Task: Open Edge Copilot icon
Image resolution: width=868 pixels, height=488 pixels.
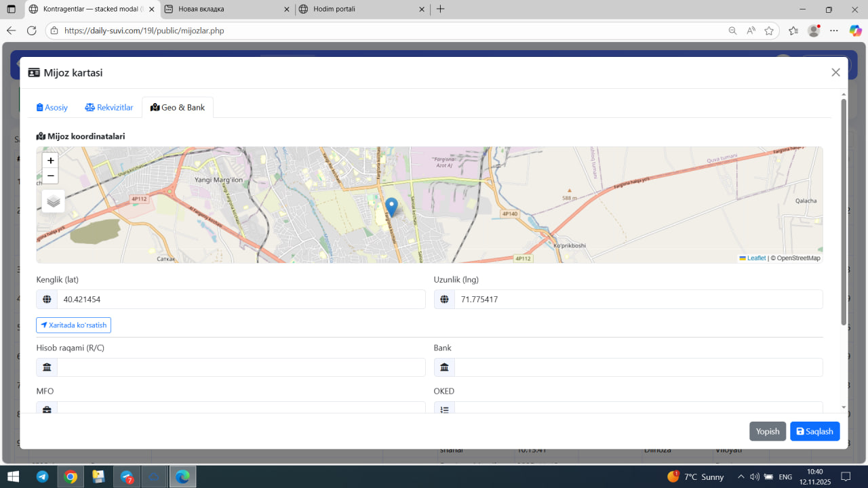Action: pyautogui.click(x=855, y=30)
